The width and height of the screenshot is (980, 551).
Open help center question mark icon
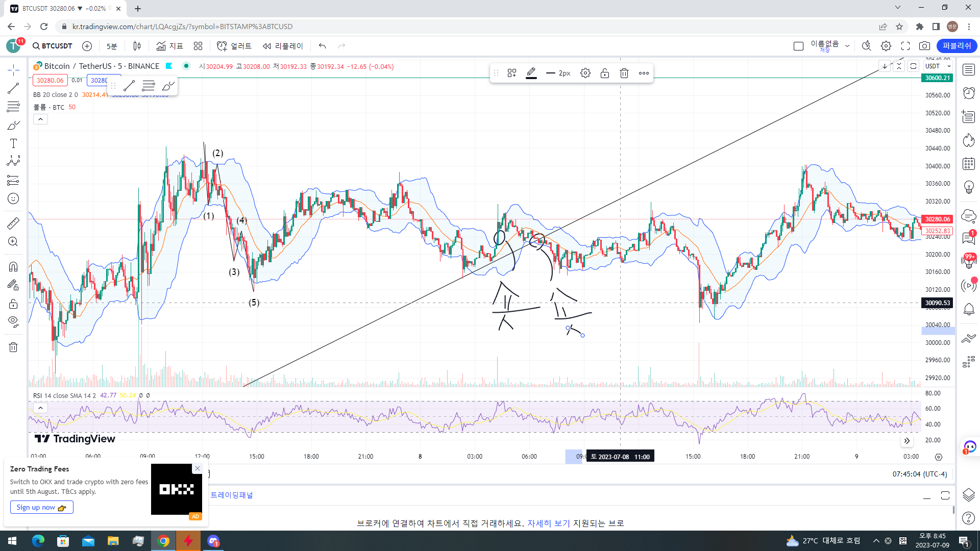pos(969,518)
